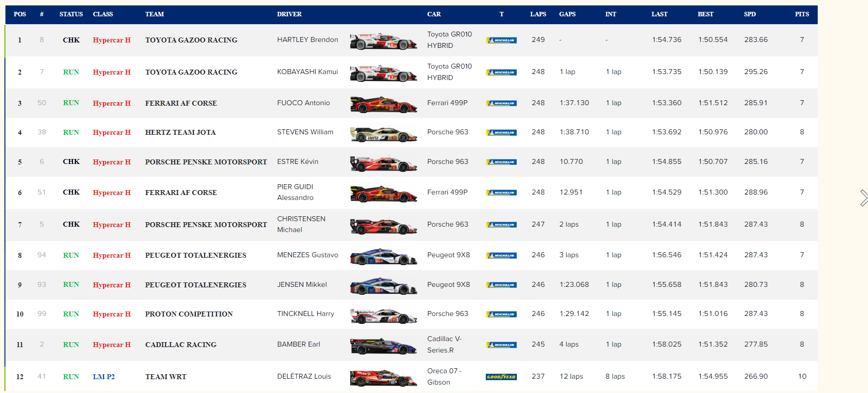
Task: Open the PROTON COMPETITION team link
Action: pos(189,314)
